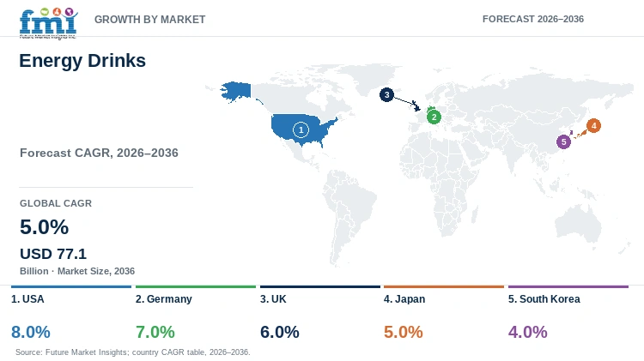644x361 pixels.
Task: Click purple map marker 5 near South Korea
Action: pyautogui.click(x=563, y=142)
